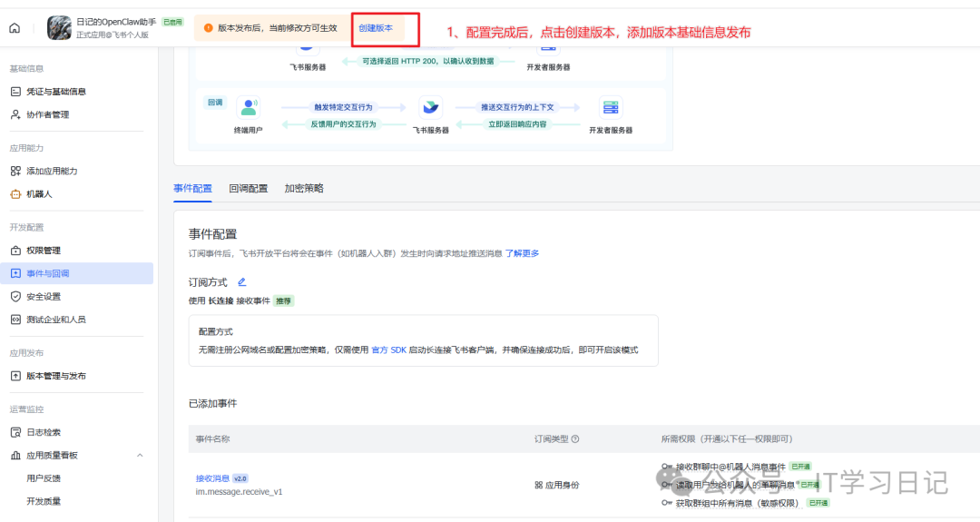Click the 推荐 badge
The height and width of the screenshot is (522, 980).
(284, 300)
